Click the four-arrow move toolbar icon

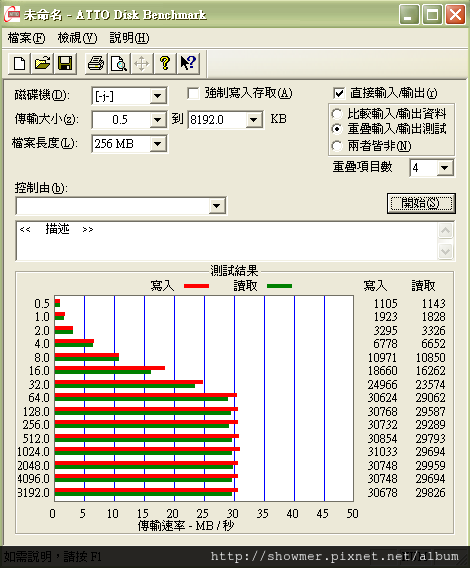coord(141,63)
